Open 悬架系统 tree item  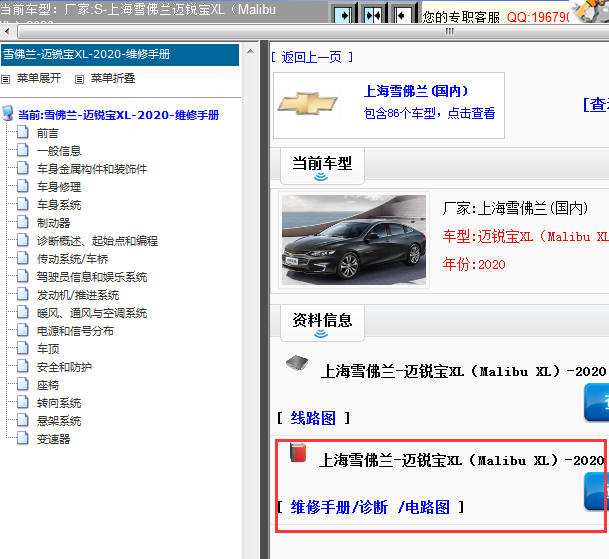click(x=59, y=421)
